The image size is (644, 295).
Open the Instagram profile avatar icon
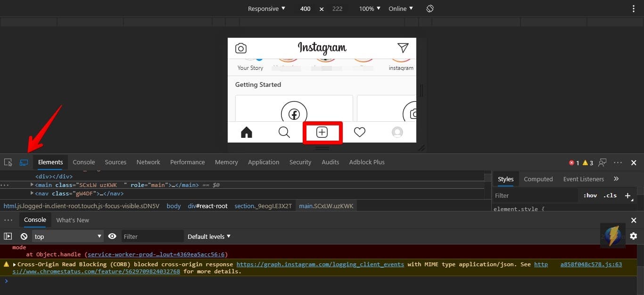point(397,133)
